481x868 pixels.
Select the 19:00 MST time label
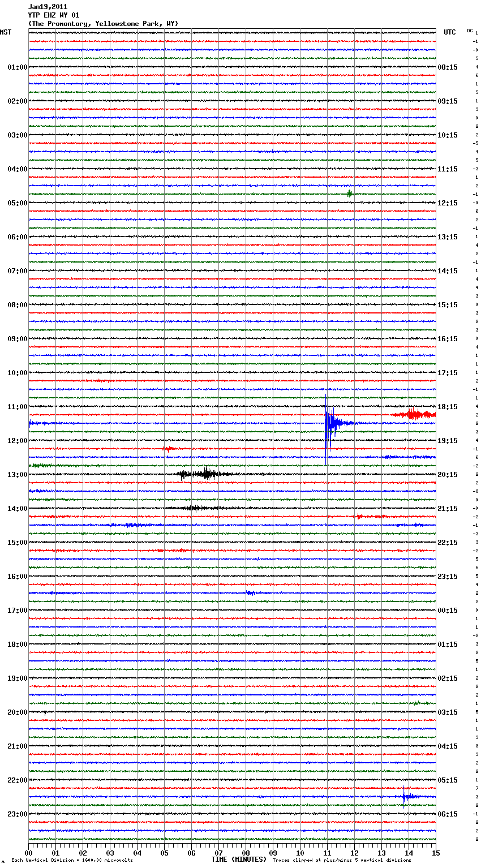18,678
